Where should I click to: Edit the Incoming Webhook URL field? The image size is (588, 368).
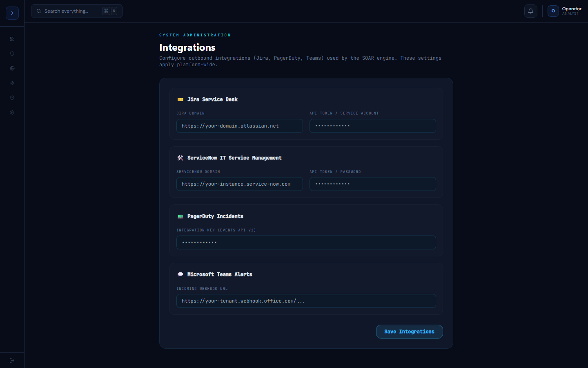(x=306, y=301)
